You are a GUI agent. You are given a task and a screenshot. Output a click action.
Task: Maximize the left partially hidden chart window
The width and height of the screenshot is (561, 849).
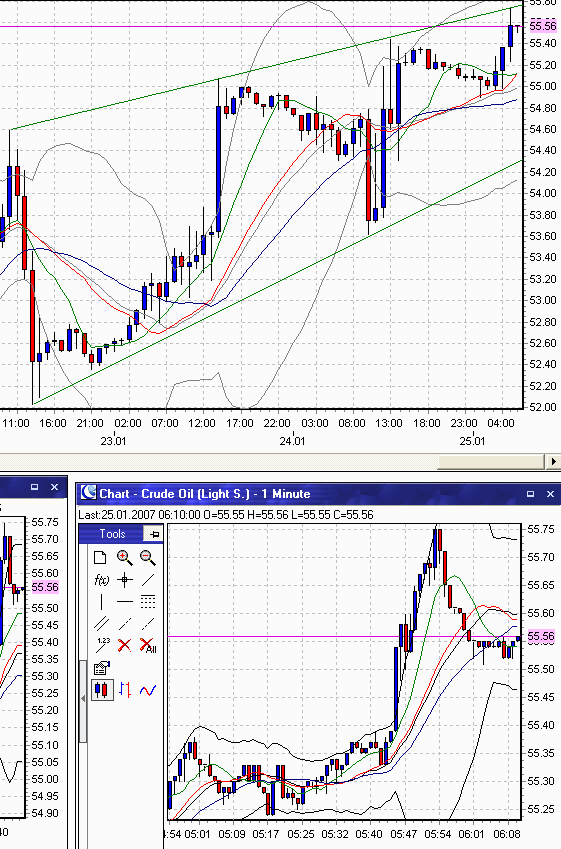(35, 487)
